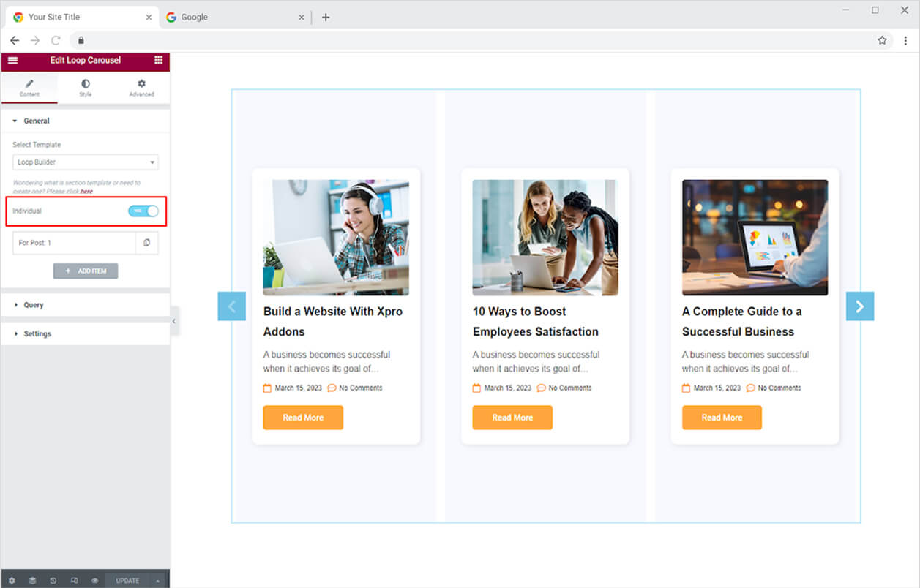Bookmark this page with star icon
Viewport: 920px width, 588px height.
[x=882, y=41]
